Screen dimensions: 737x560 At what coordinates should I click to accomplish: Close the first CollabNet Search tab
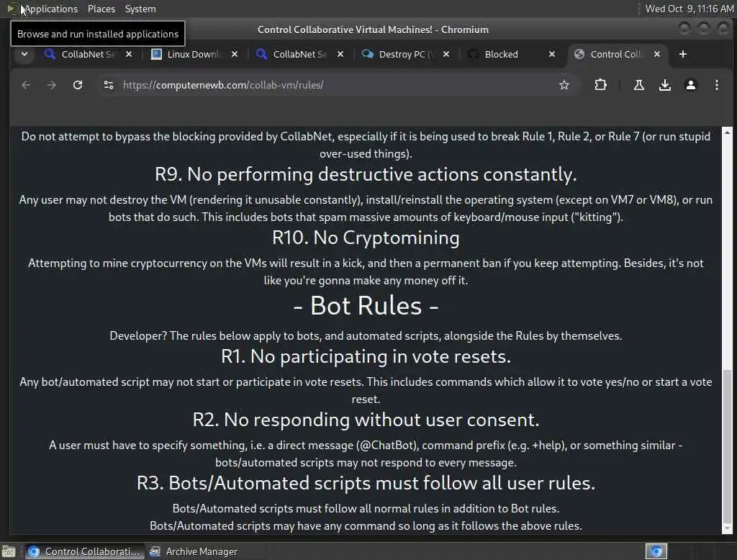click(129, 54)
